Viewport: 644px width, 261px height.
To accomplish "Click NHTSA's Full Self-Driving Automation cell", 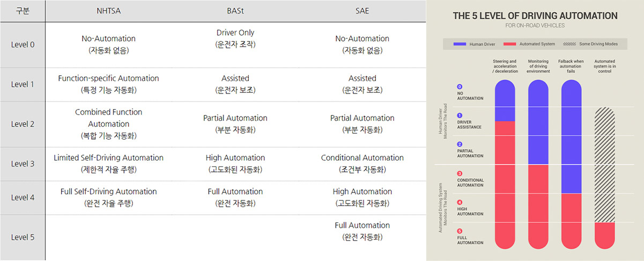I will (x=108, y=197).
